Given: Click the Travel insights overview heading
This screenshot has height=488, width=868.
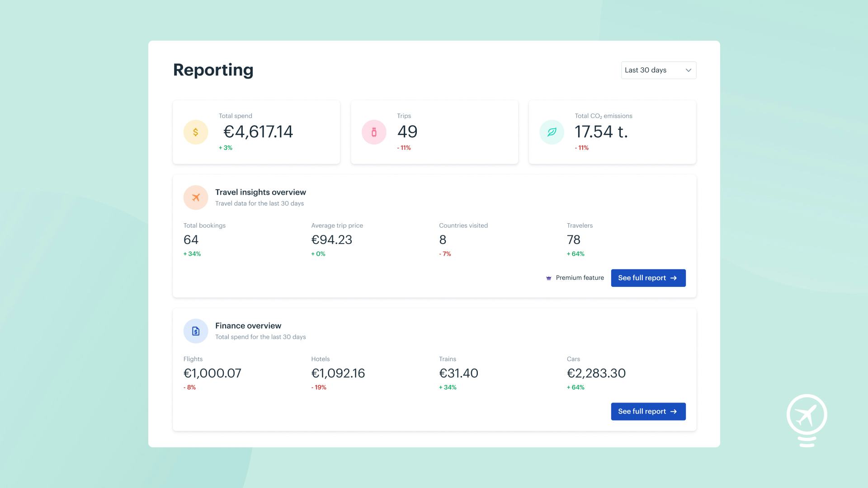Looking at the screenshot, I should coord(260,192).
